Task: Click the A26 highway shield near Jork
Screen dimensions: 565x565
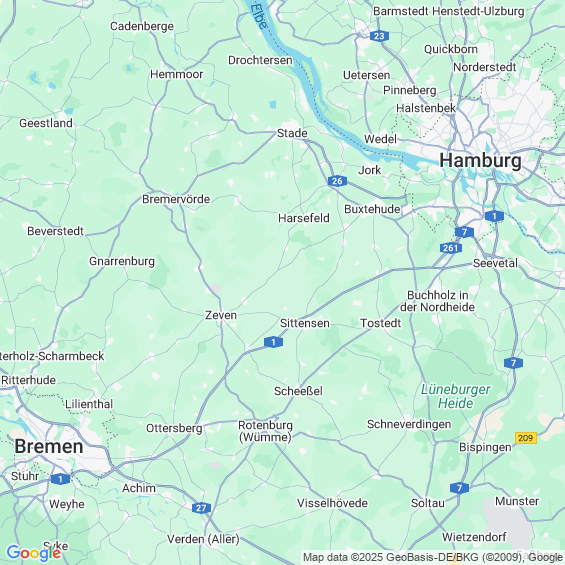Action: coord(337,181)
